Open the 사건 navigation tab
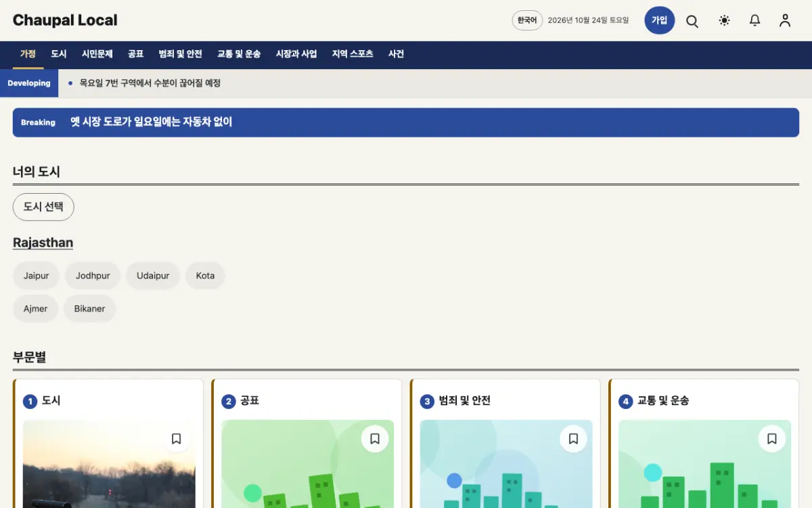This screenshot has width=812, height=508. pyautogui.click(x=396, y=54)
